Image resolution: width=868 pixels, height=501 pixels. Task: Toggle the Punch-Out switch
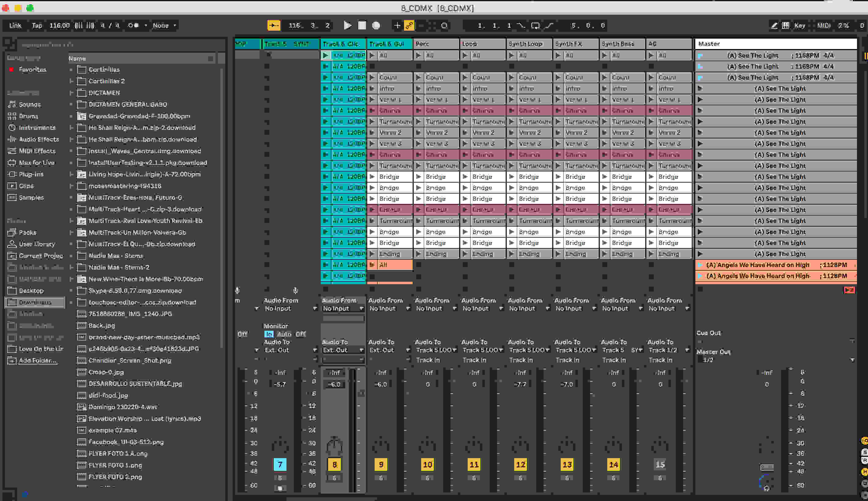[x=549, y=25]
